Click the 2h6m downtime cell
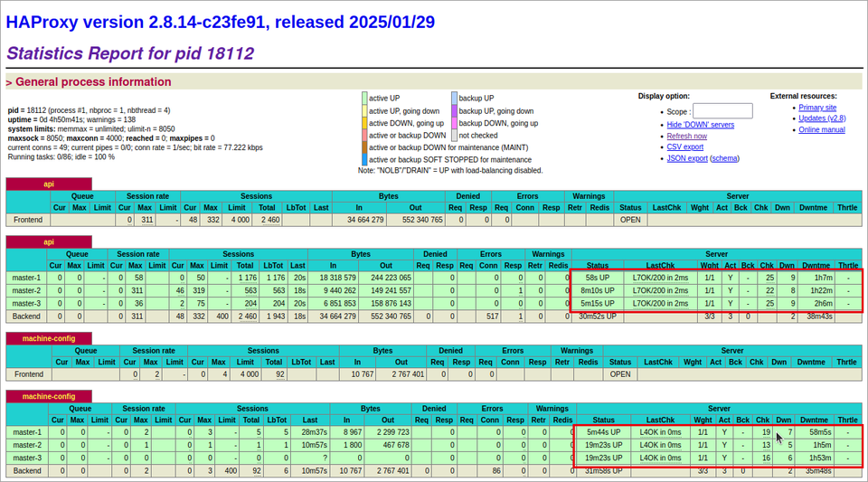The height and width of the screenshot is (482, 868). point(816,303)
